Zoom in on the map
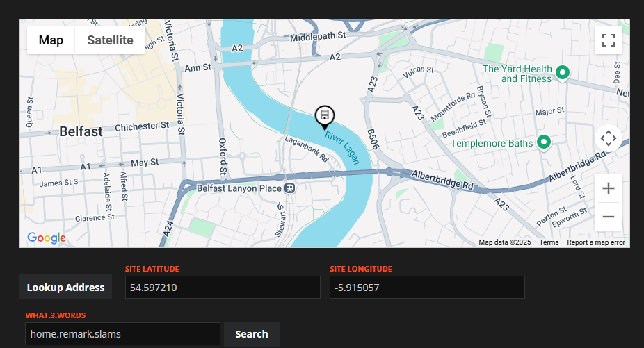The width and height of the screenshot is (644, 348). click(x=609, y=188)
